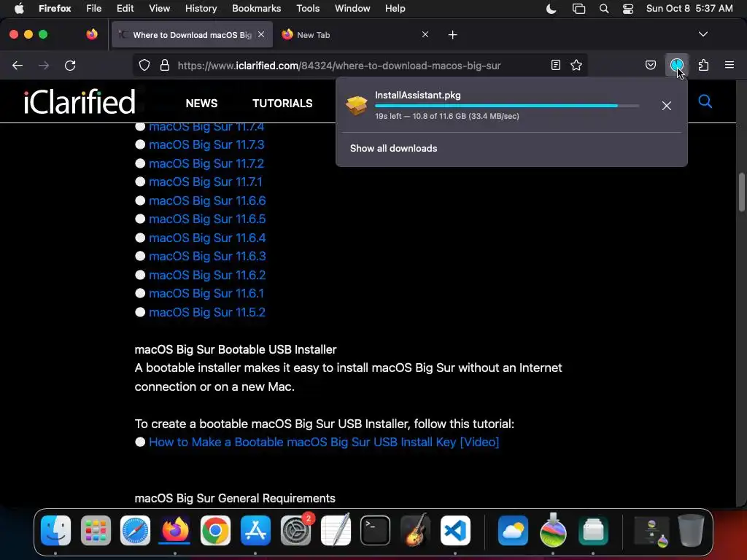Open macOS Control Center
This screenshot has height=560, width=747.
coord(628,9)
